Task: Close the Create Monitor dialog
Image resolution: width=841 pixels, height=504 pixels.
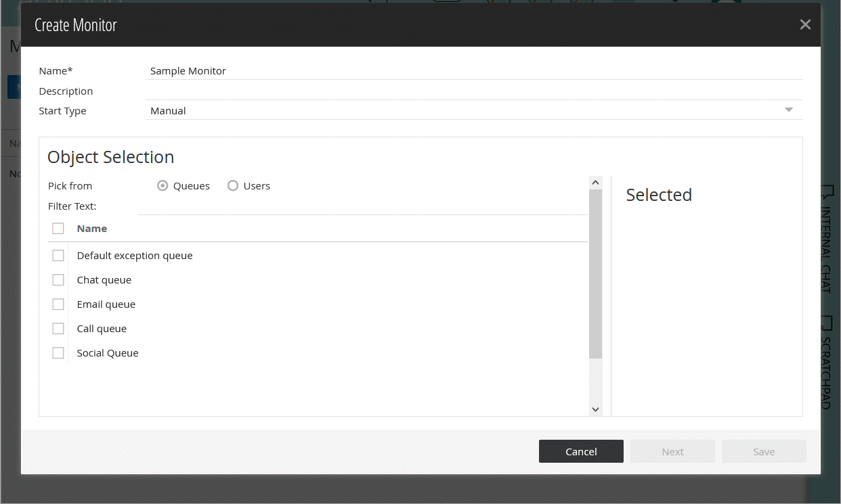Action: pyautogui.click(x=805, y=24)
